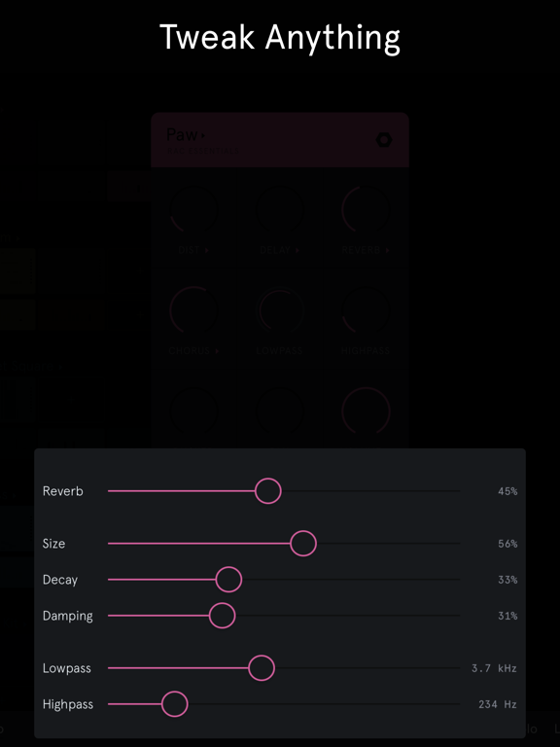
Task: Click the CHORUS knob
Action: pyautogui.click(x=193, y=310)
